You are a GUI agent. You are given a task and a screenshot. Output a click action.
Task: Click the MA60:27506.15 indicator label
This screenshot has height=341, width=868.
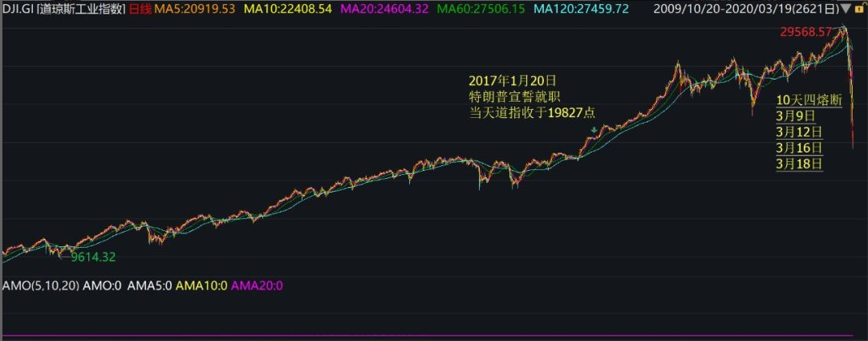click(481, 9)
